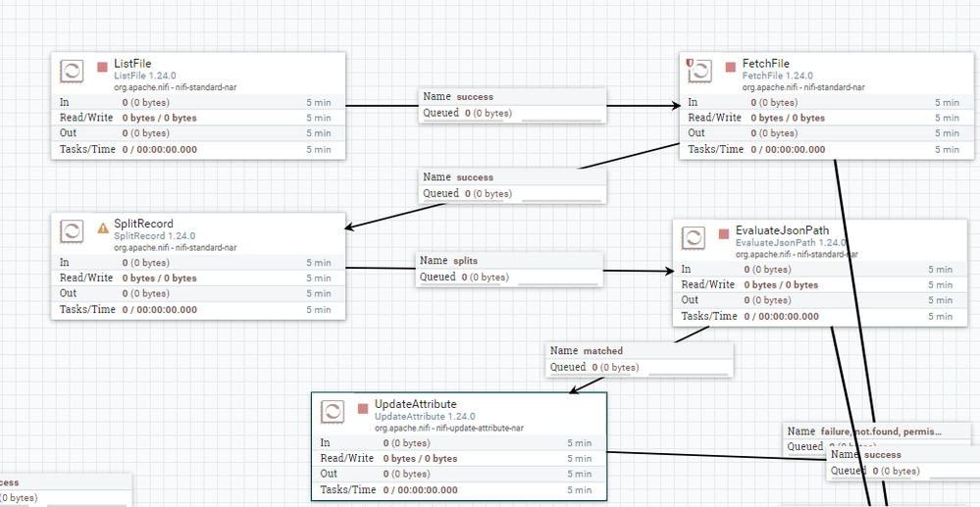Click the EvaluateJsonPath processor icon
This screenshot has height=507, width=980.
point(694,238)
